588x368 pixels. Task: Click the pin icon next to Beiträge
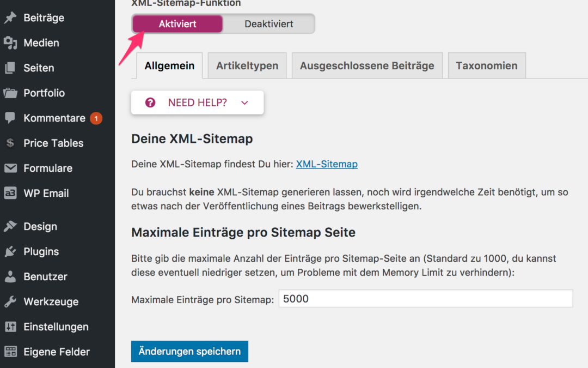pyautogui.click(x=10, y=18)
